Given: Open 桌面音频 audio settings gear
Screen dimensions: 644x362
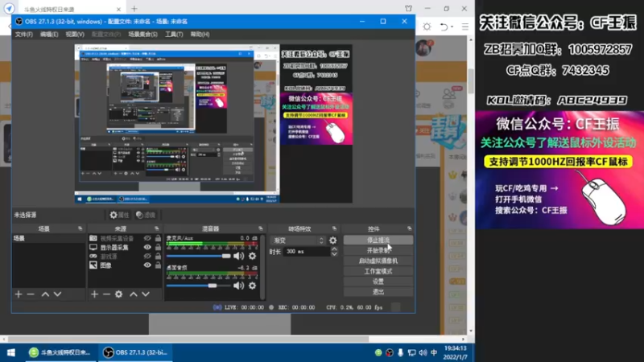Looking at the screenshot, I should tap(252, 286).
